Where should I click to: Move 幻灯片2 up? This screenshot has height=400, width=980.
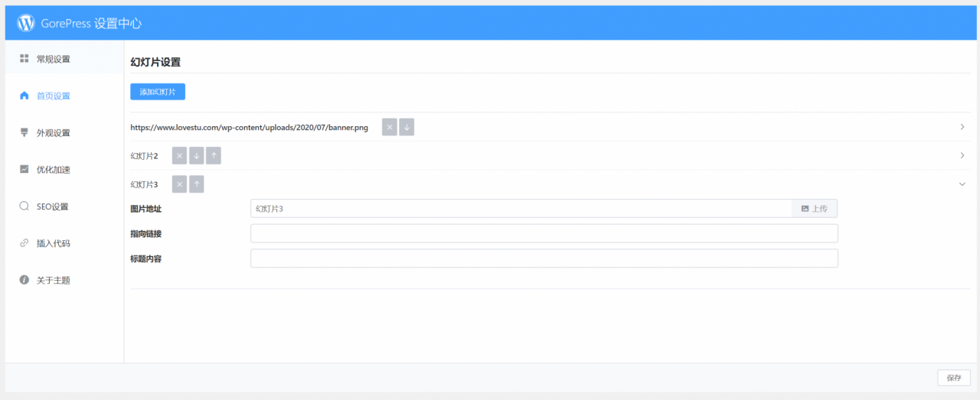click(214, 156)
